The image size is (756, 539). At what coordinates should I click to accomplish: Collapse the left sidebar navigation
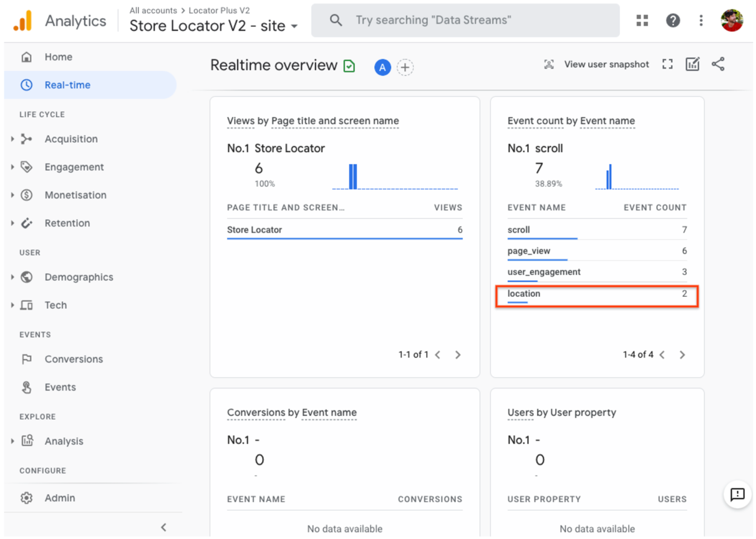(163, 527)
